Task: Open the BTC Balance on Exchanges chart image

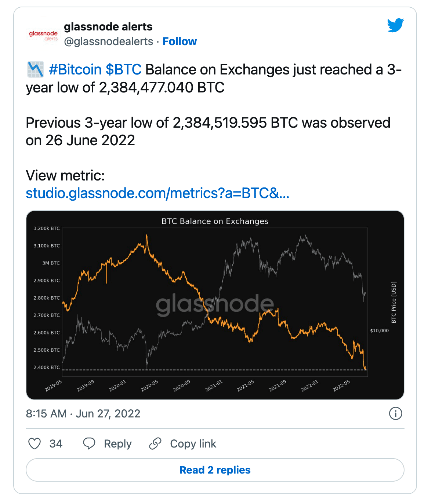Action: point(215,305)
